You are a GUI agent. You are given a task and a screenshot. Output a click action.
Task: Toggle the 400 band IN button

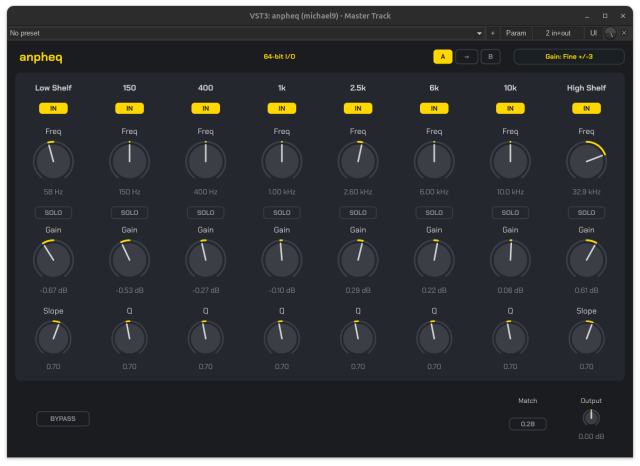206,109
